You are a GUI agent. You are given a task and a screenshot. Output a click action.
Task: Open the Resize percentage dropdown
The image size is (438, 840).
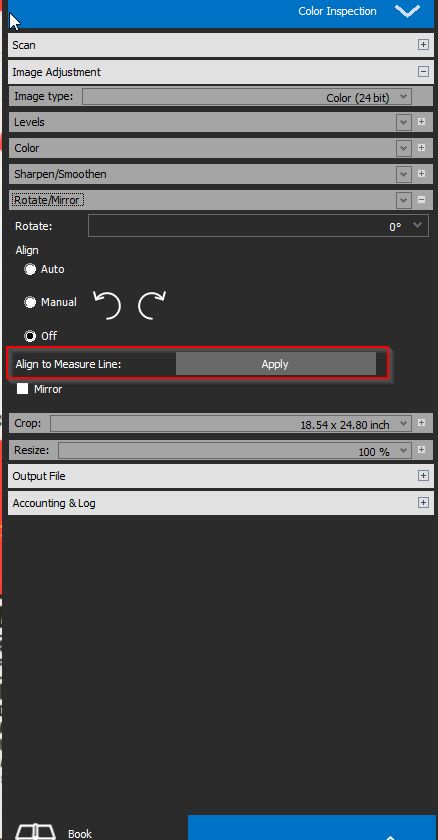click(x=235, y=451)
